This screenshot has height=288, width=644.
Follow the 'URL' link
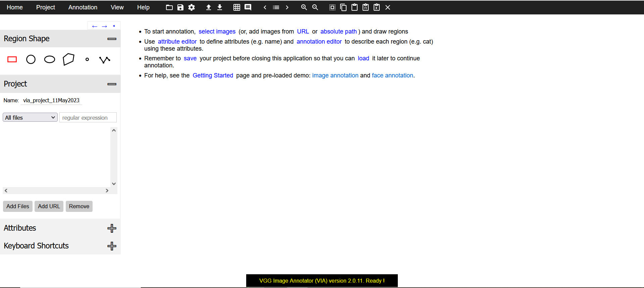point(303,32)
